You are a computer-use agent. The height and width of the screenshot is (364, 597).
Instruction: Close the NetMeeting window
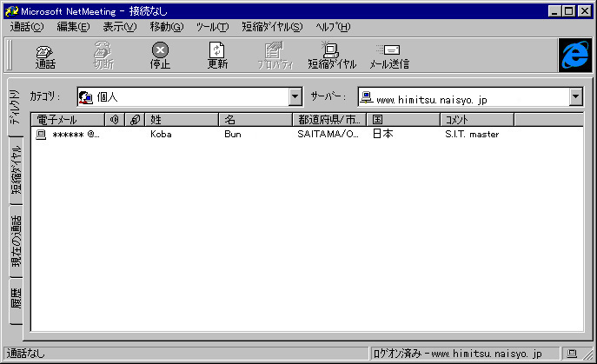pyautogui.click(x=585, y=11)
